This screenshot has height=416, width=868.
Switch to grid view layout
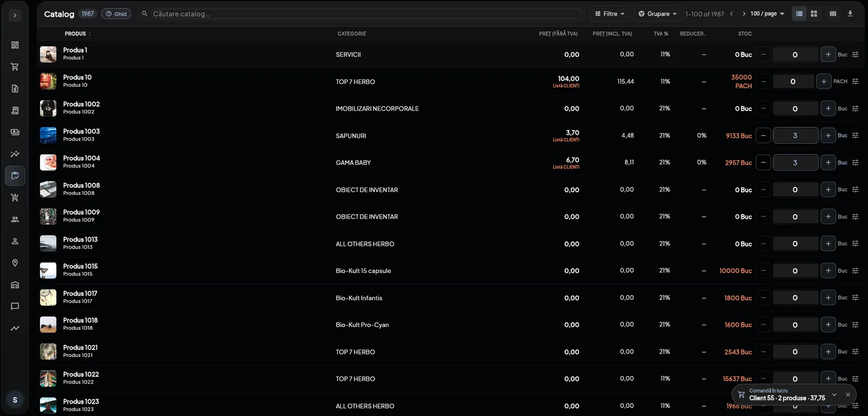(x=814, y=13)
